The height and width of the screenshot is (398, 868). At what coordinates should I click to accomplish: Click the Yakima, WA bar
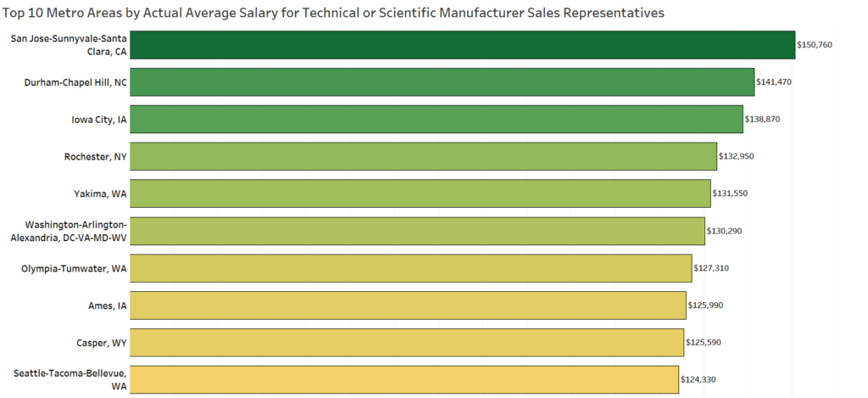pyautogui.click(x=420, y=193)
